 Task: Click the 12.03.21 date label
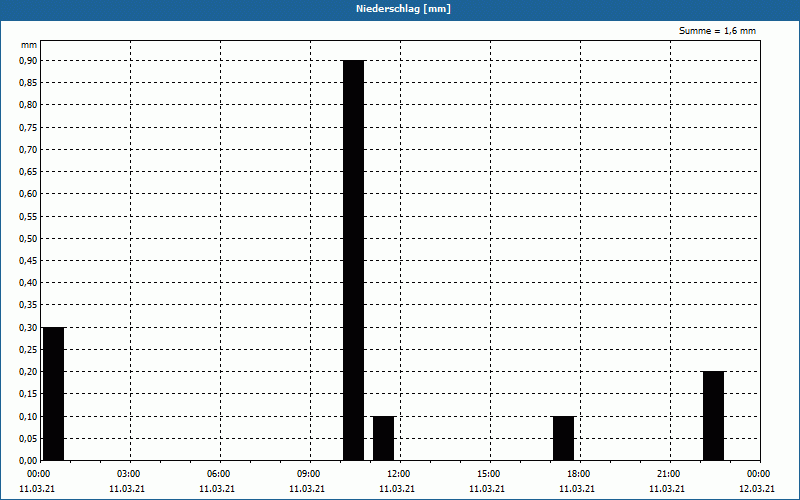pyautogui.click(x=757, y=489)
